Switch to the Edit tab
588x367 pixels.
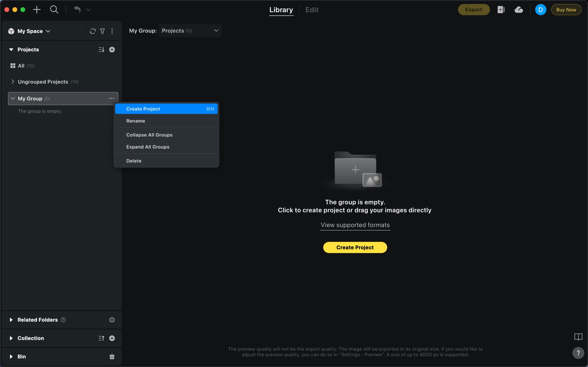click(312, 10)
